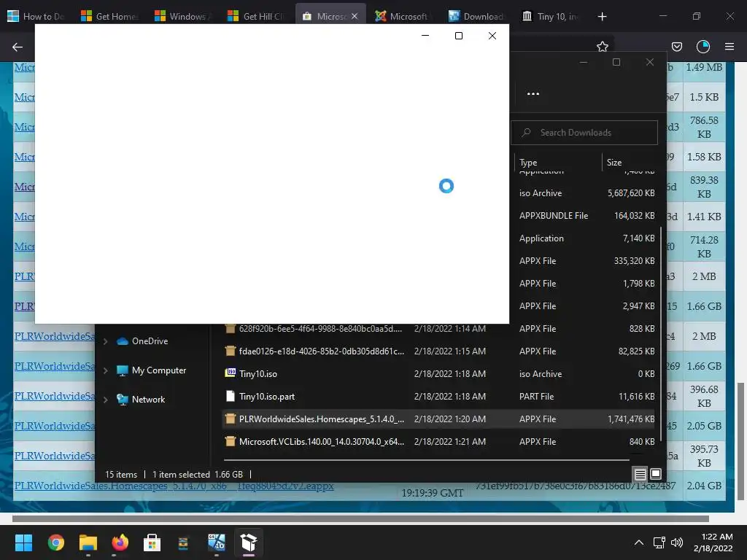Click the APPXBUNDLE File type cell
This screenshot has width=747, height=560.
click(554, 216)
